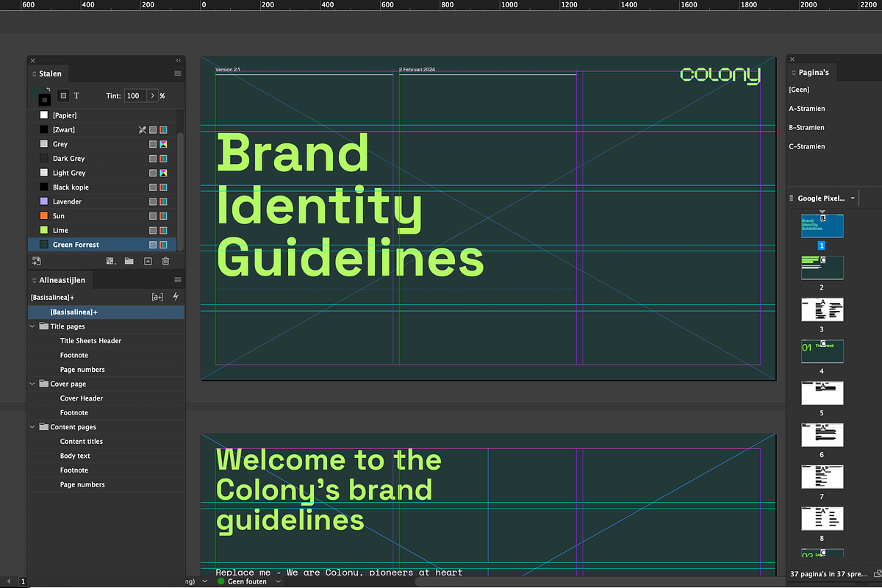This screenshot has height=588, width=882.
Task: Click the quick apply lightning icon
Action: pyautogui.click(x=175, y=297)
